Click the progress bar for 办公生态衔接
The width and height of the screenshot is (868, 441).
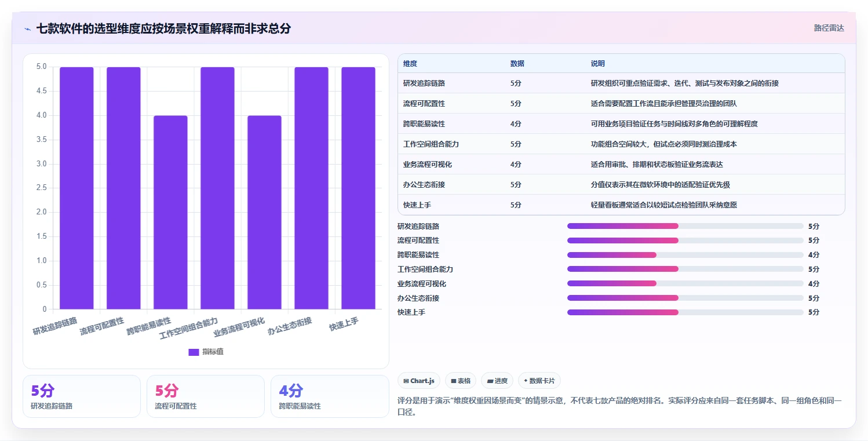[x=685, y=298]
